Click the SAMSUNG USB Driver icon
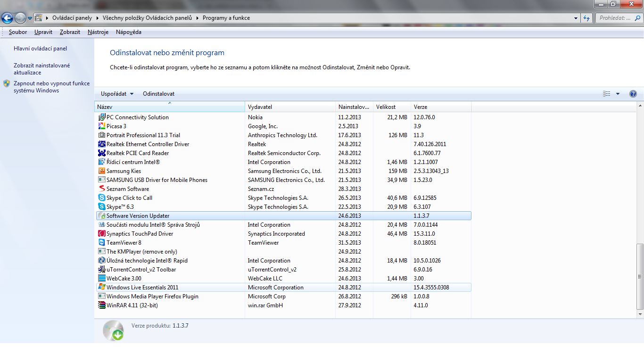Screen dimensions: 644x362 click(x=101, y=180)
